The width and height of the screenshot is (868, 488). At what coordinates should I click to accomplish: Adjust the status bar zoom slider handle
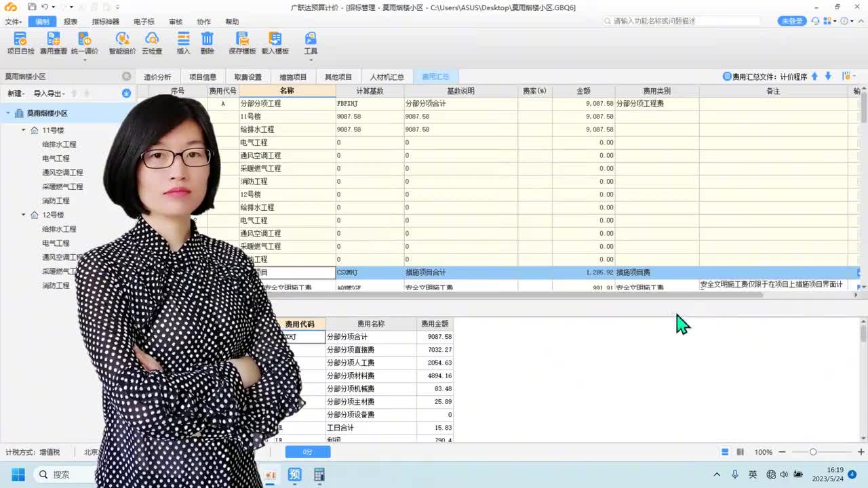click(x=813, y=452)
